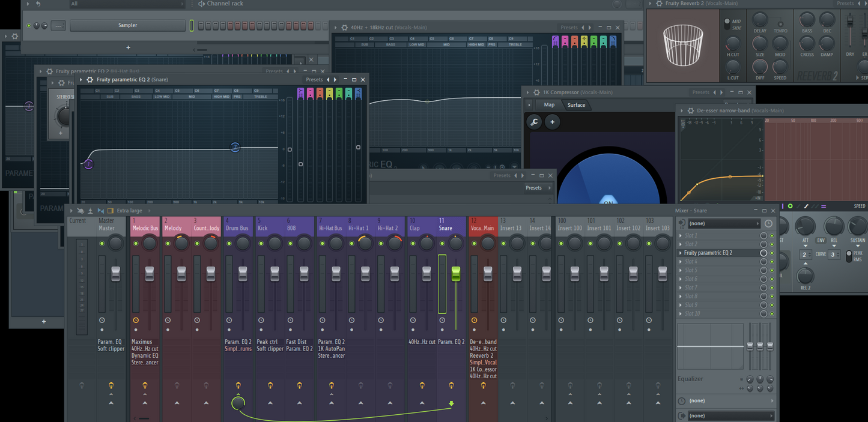868x422 pixels.
Task: Switch to the Map tab in 1K Compressor
Action: point(549,105)
